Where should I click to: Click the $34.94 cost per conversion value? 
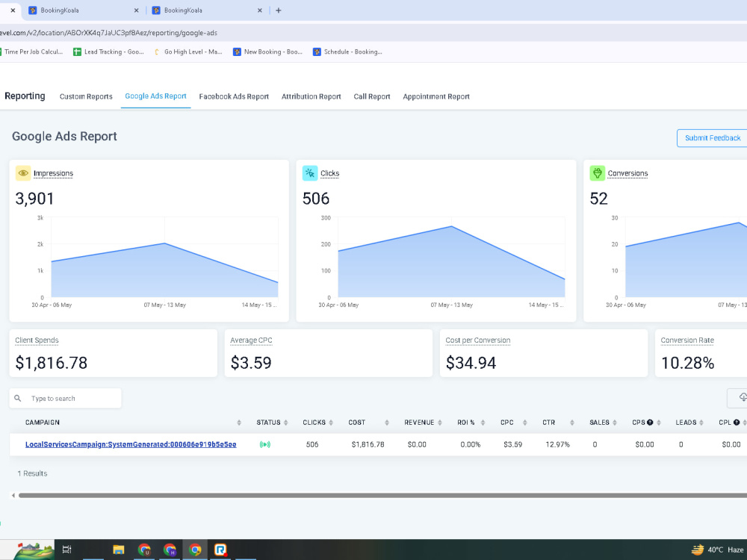[471, 363]
